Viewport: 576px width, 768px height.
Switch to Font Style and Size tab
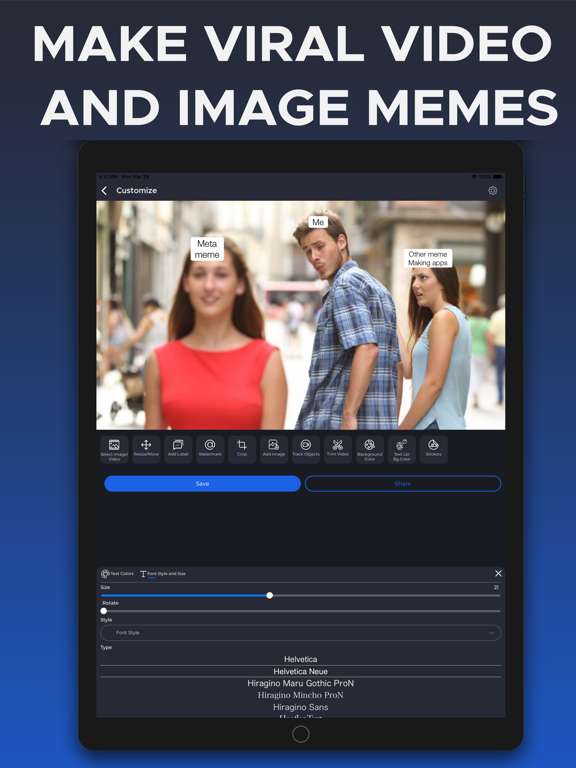(x=163, y=574)
